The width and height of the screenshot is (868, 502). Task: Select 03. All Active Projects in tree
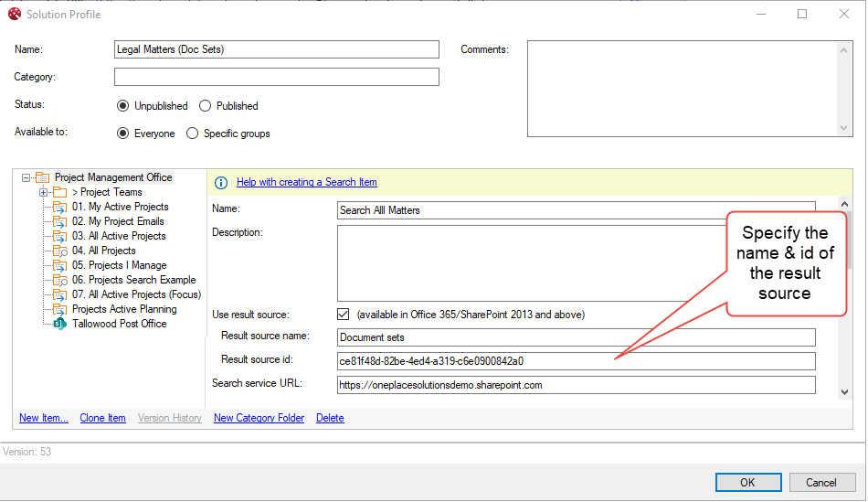click(x=119, y=236)
